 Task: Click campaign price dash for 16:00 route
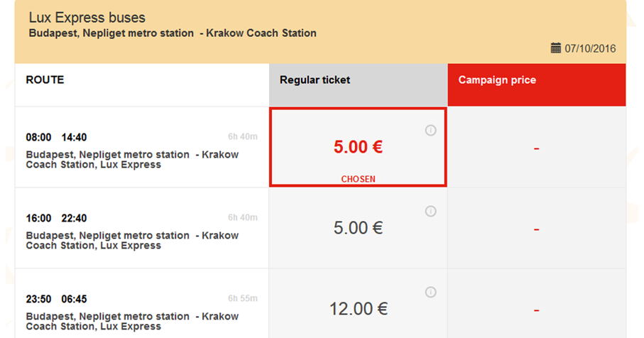point(536,229)
